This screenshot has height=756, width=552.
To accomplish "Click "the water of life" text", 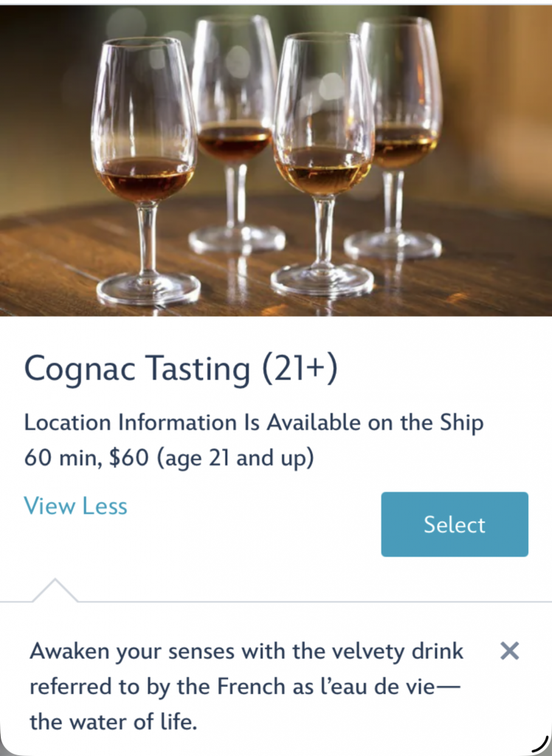I will [x=114, y=721].
